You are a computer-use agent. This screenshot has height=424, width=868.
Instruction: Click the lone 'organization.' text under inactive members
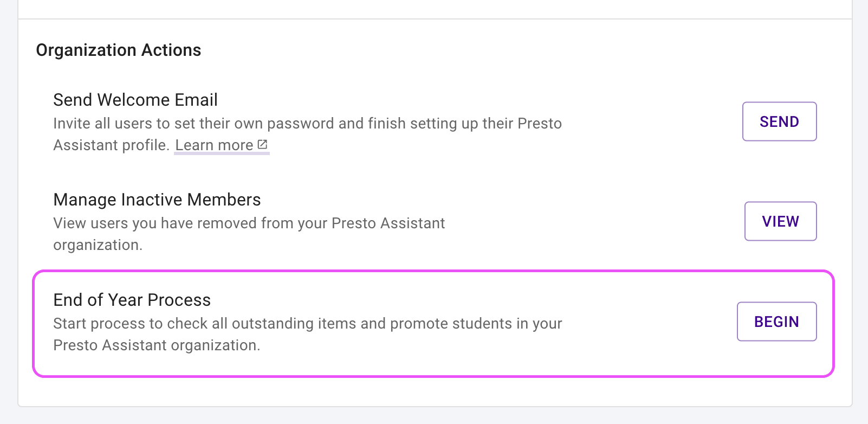pos(98,245)
